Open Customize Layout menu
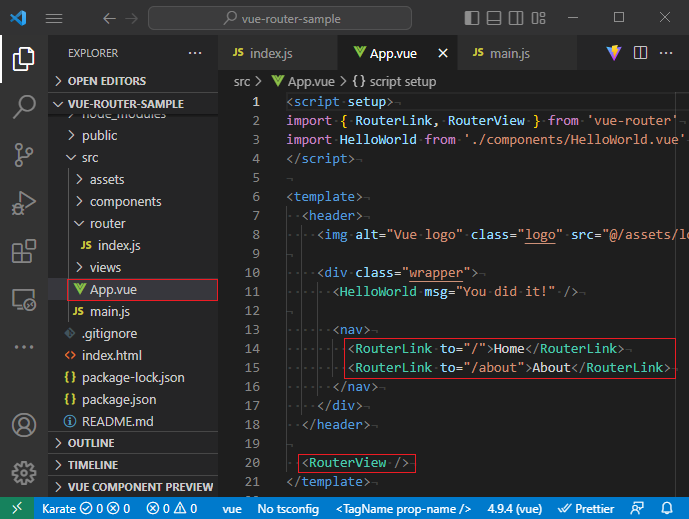The width and height of the screenshot is (689, 519). 538,18
